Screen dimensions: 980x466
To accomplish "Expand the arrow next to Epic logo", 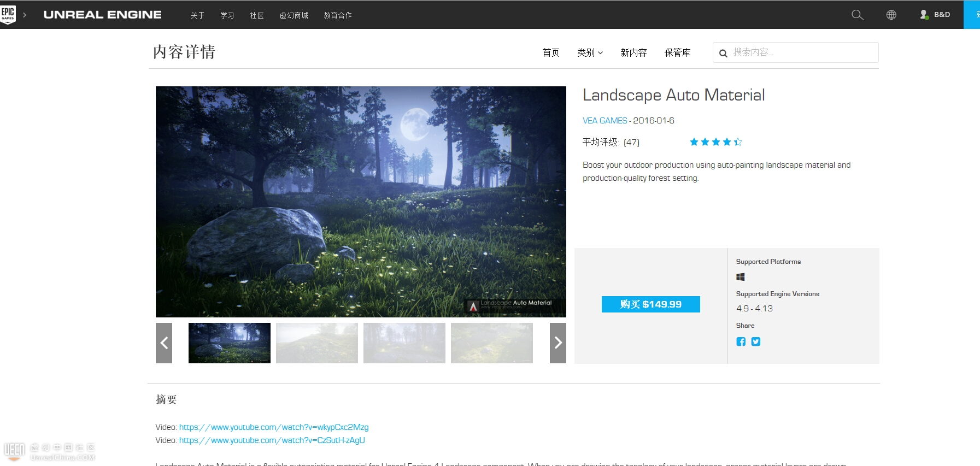I will pos(25,15).
